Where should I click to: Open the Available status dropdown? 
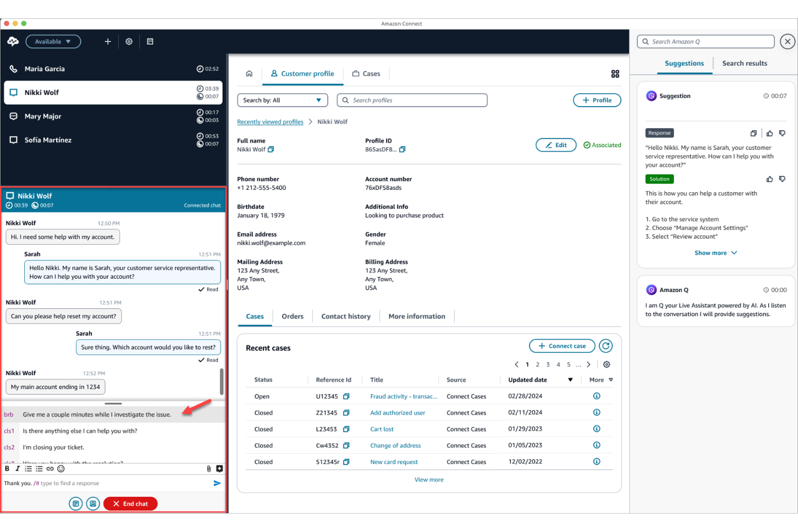53,42
